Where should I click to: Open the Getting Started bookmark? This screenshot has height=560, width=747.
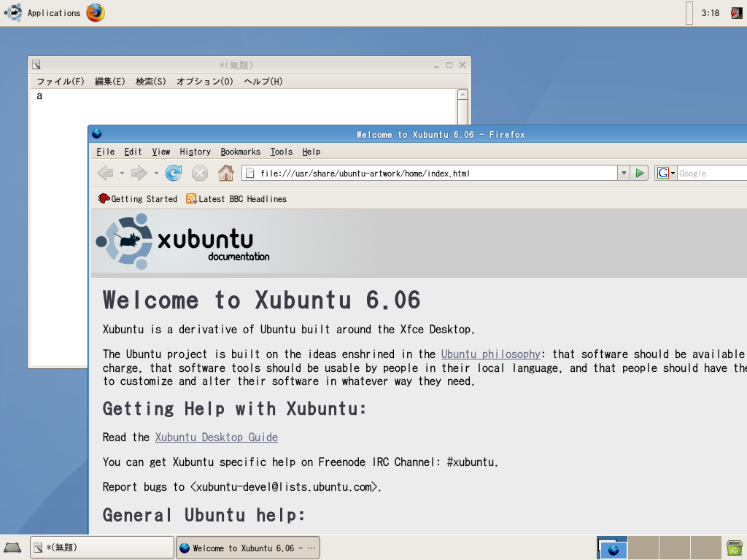tap(138, 199)
